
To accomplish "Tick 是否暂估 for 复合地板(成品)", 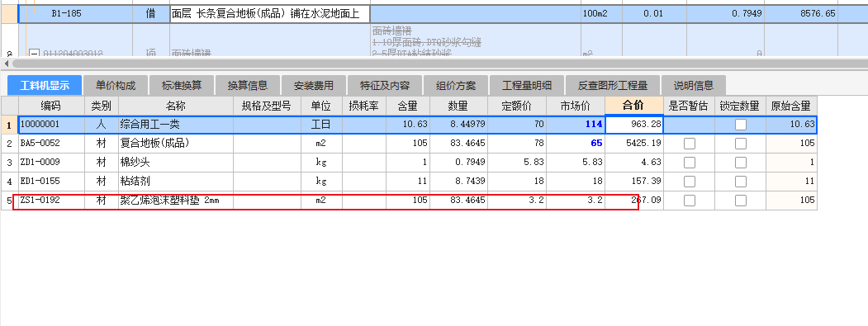I will coord(689,144).
